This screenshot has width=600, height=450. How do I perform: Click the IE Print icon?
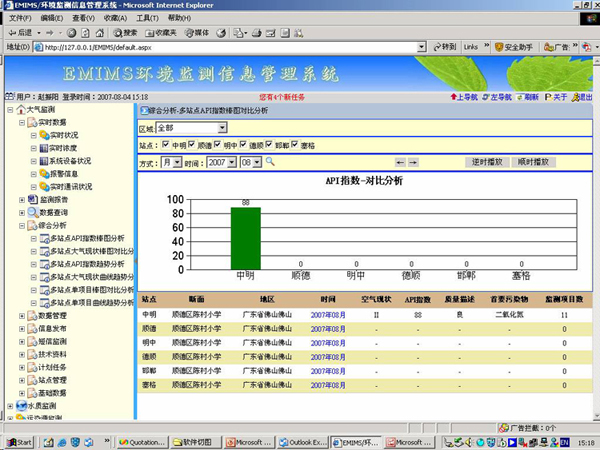[x=256, y=33]
